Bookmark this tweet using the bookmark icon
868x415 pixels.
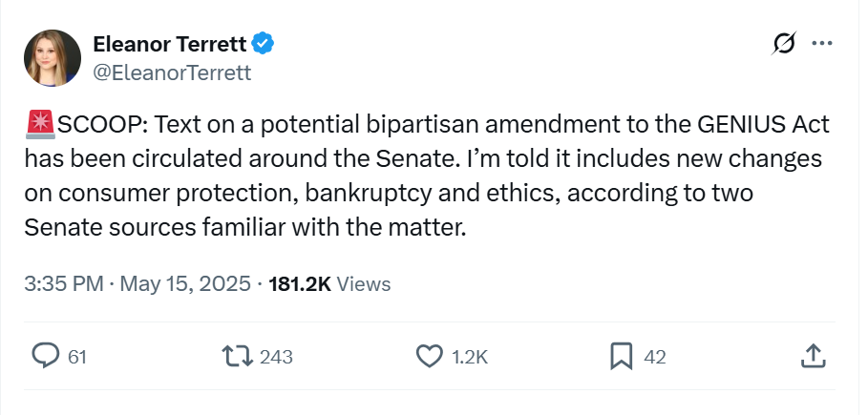(x=622, y=356)
